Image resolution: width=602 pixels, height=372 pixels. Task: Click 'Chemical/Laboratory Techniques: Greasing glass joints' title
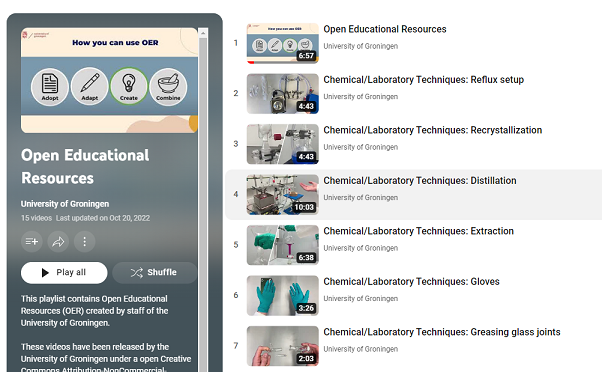click(442, 332)
